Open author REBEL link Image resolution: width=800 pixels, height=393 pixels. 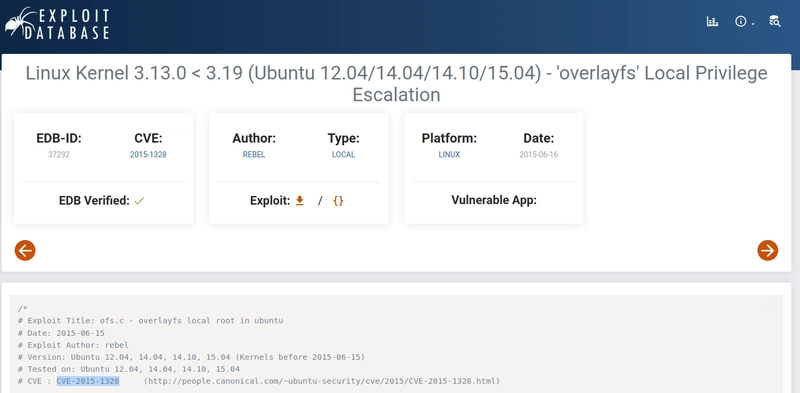click(x=254, y=155)
